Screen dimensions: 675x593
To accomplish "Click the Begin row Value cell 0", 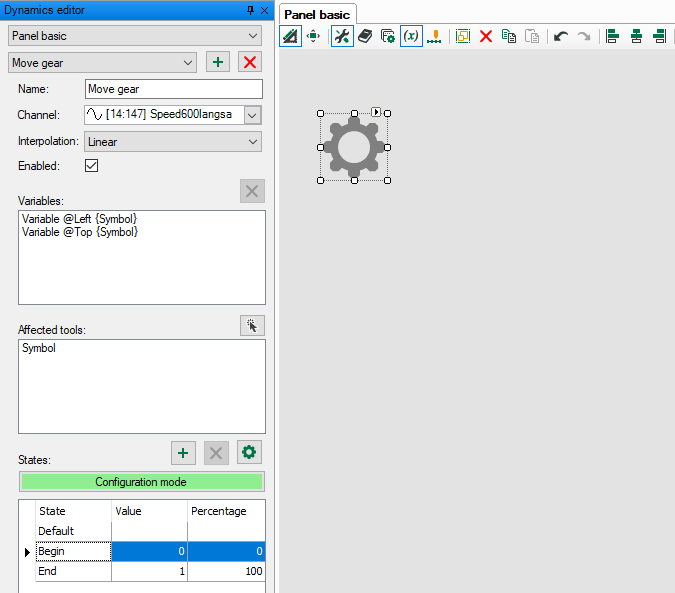I will pos(149,551).
